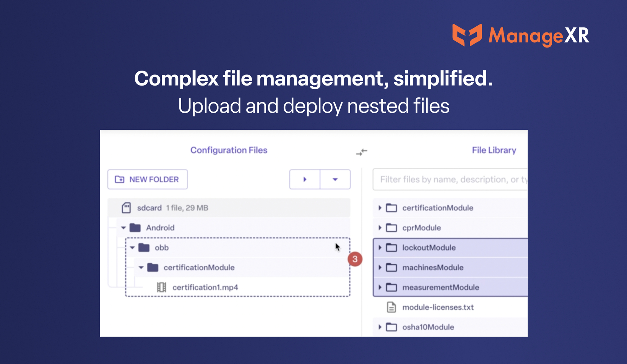Expand the machinesModule folder
Viewport: 627px width, 364px height.
pos(380,267)
